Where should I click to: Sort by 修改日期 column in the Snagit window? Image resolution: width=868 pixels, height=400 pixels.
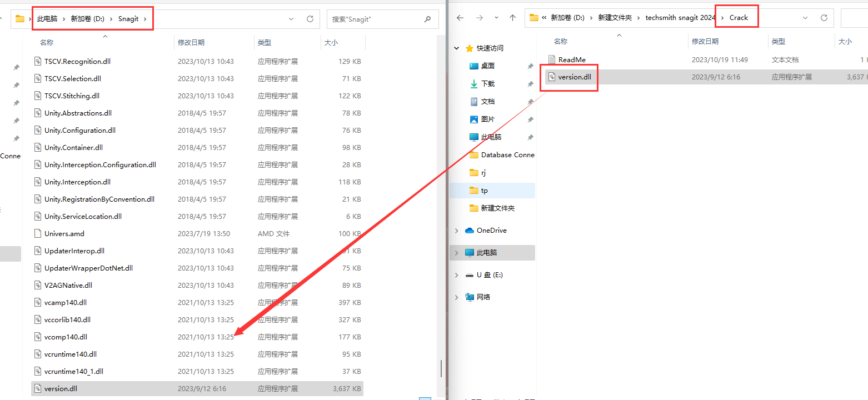(191, 42)
